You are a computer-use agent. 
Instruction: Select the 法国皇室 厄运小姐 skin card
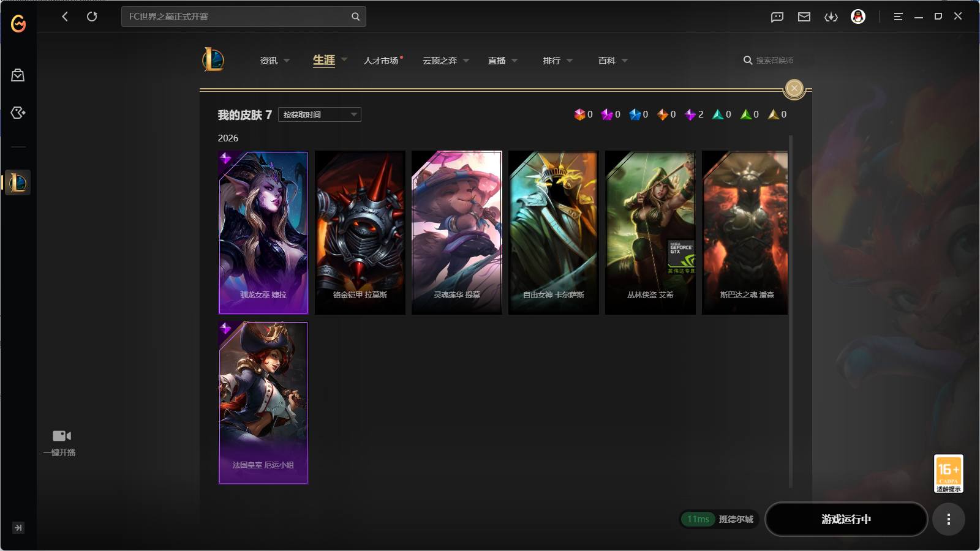pyautogui.click(x=263, y=403)
